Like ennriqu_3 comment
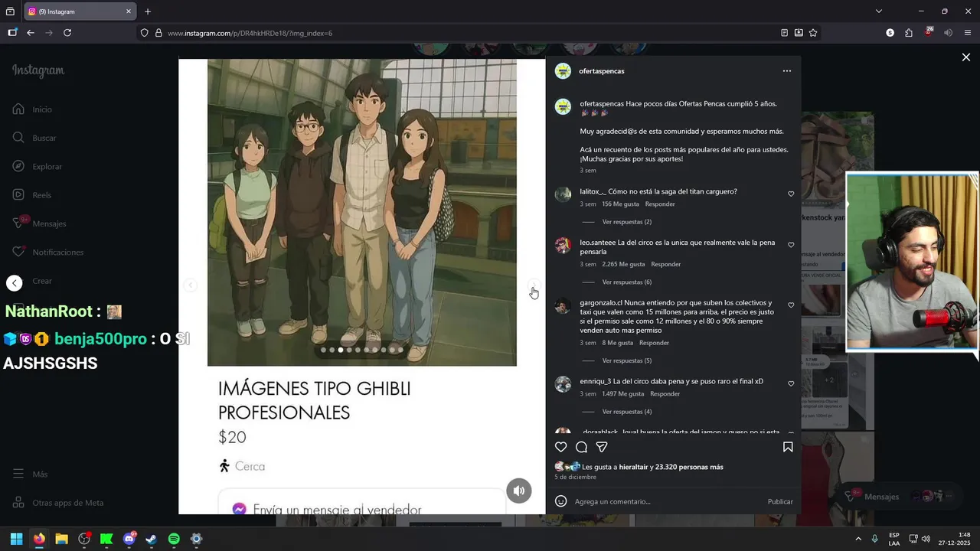Viewport: 980px width, 551px height. coord(791,384)
